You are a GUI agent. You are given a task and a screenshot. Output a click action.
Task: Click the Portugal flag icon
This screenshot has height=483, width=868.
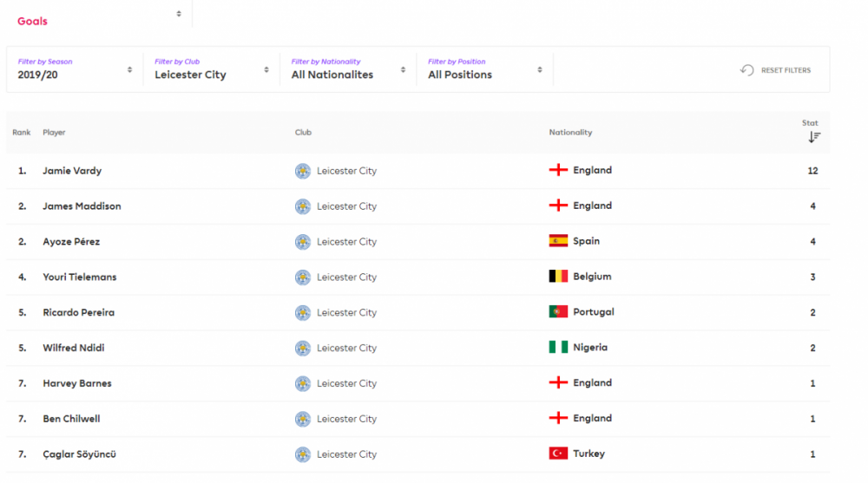click(x=558, y=311)
